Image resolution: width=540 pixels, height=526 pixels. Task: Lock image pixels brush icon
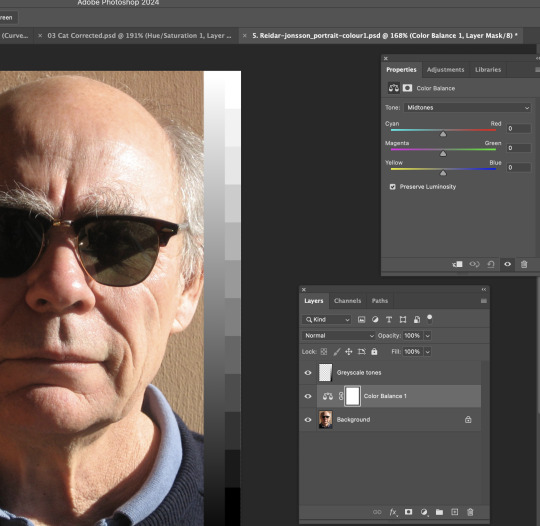[x=336, y=352]
